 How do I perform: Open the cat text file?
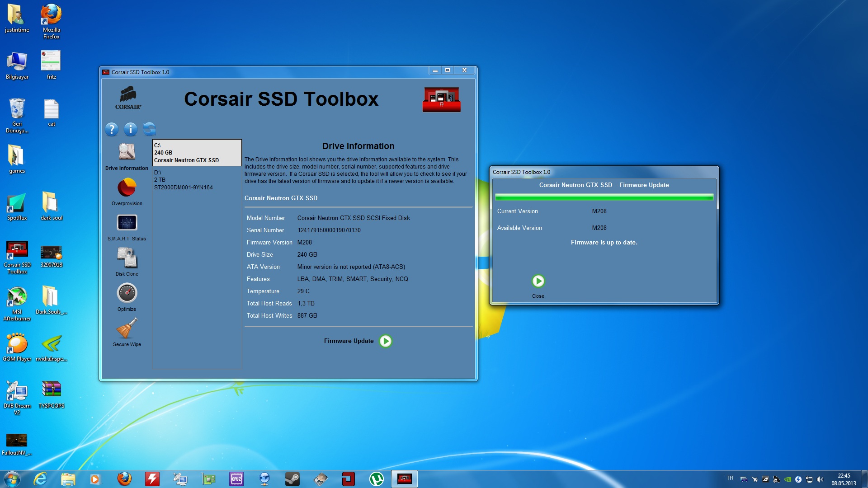[x=51, y=113]
